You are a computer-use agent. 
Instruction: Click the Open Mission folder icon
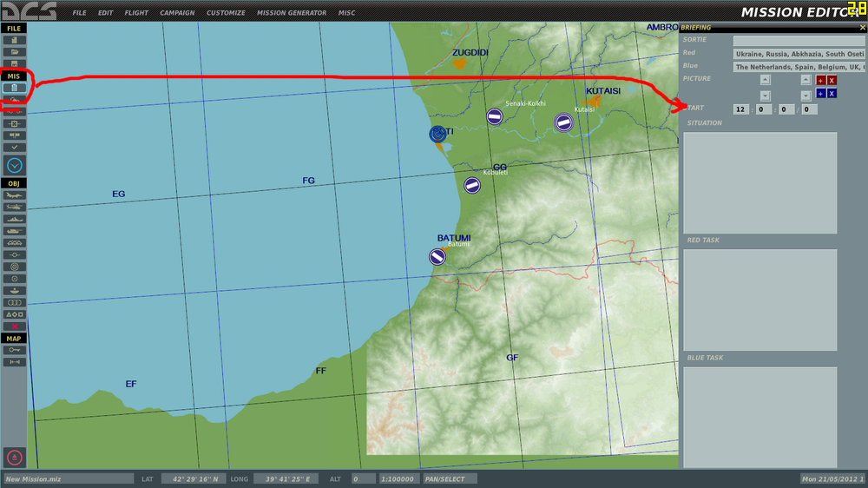[15, 52]
